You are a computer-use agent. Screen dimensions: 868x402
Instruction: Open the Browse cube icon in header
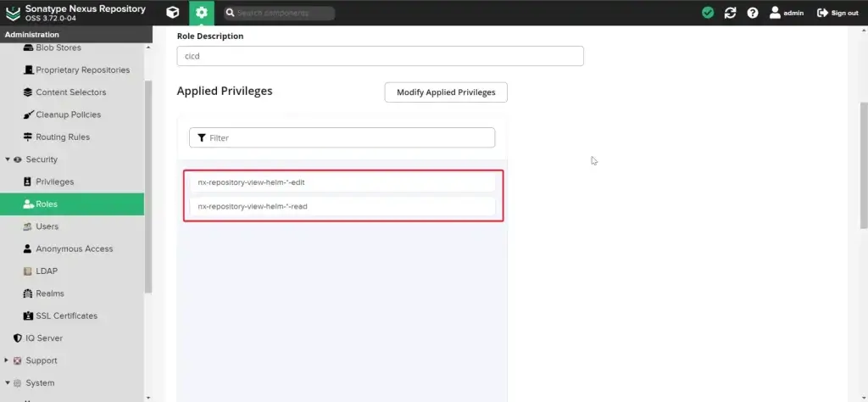(x=173, y=12)
